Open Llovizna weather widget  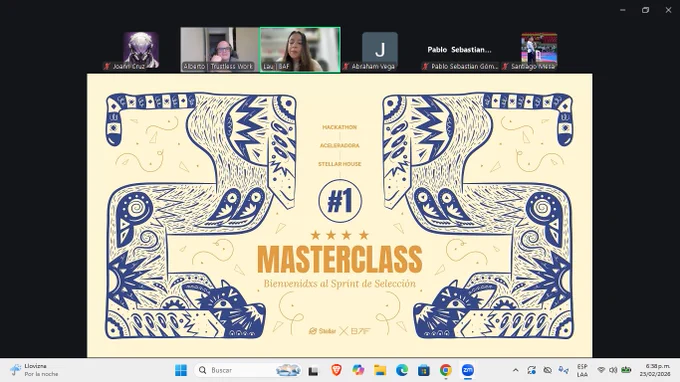click(34, 370)
